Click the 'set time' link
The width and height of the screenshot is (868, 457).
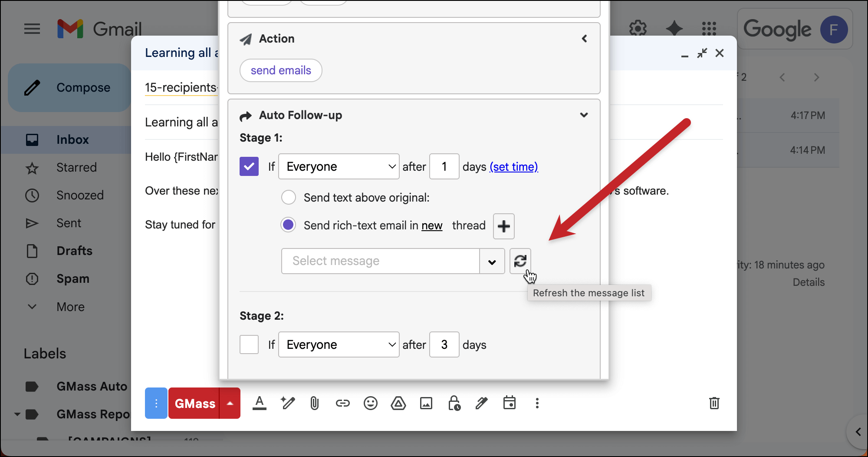(x=514, y=167)
